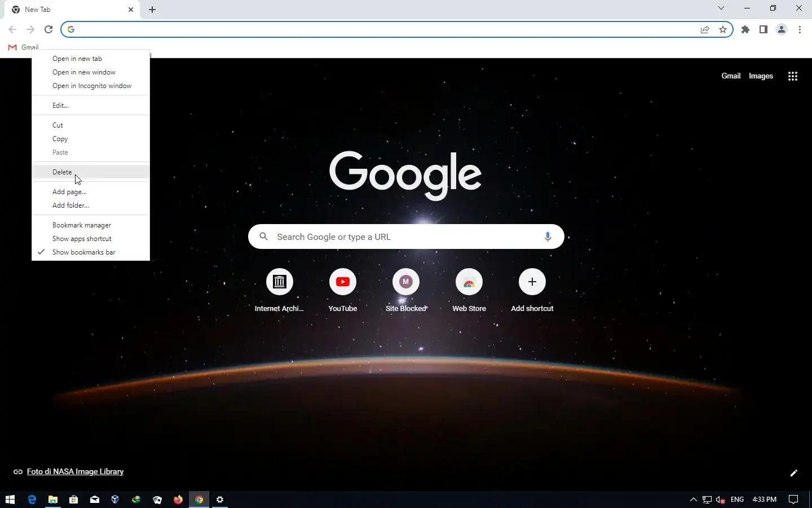Click the browser back arrow
812x508 pixels.
point(12,29)
